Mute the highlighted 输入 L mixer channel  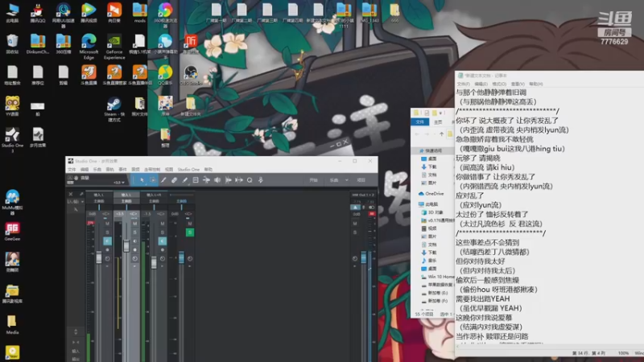pyautogui.click(x=134, y=224)
